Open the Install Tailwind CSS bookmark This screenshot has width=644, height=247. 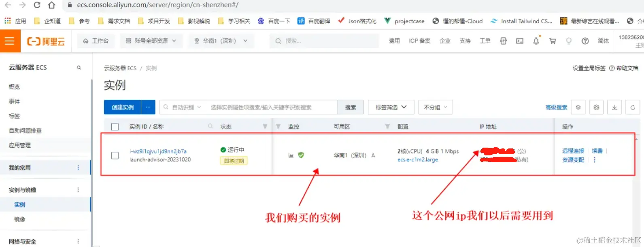pyautogui.click(x=521, y=21)
